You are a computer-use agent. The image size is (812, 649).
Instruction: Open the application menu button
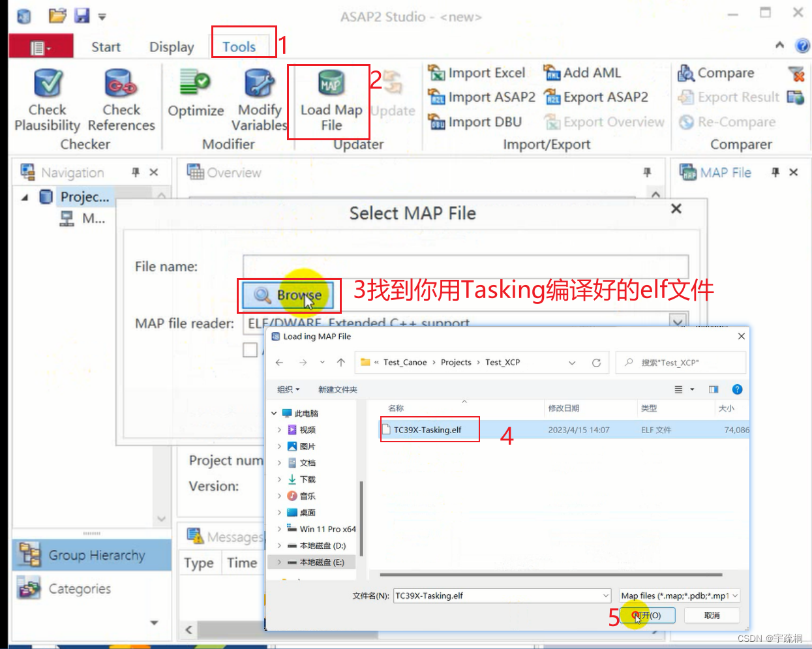pos(40,47)
